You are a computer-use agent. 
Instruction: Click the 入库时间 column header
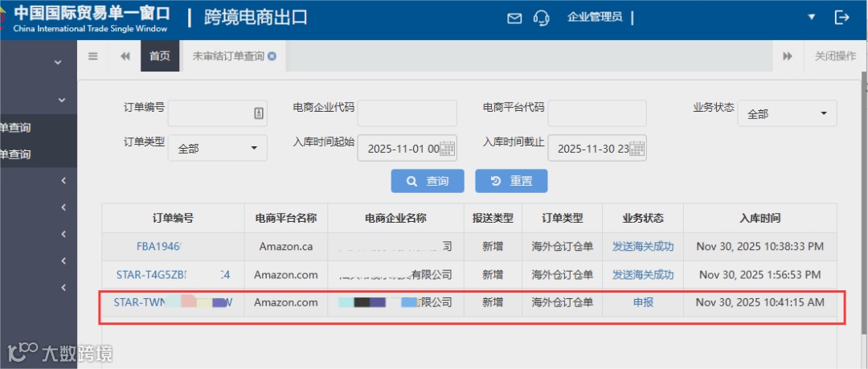click(x=760, y=218)
